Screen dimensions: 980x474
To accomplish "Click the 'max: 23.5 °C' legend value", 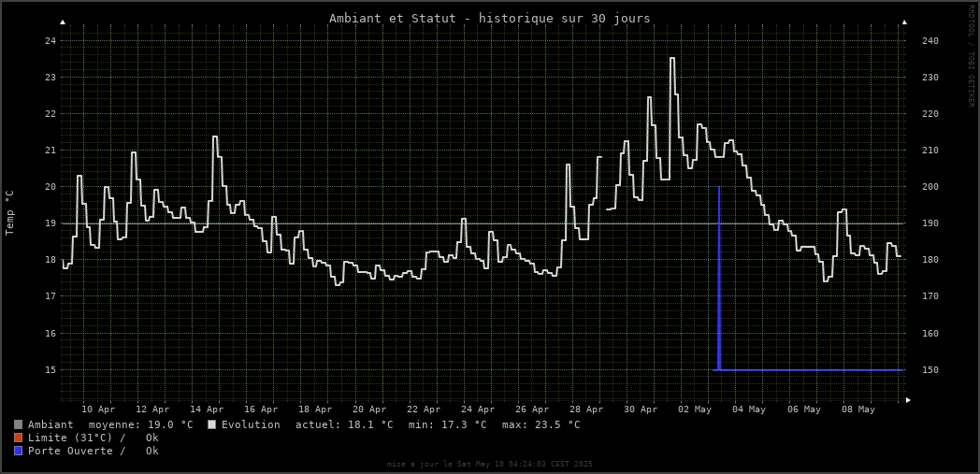I will tap(540, 424).
